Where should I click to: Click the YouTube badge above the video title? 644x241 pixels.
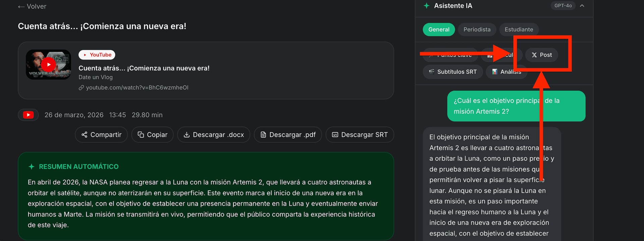[97, 55]
